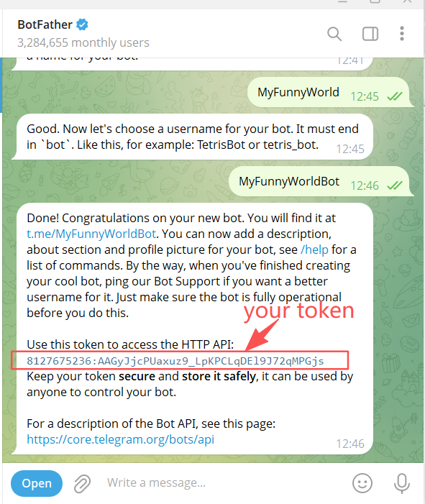Image resolution: width=425 pixels, height=504 pixels.
Task: Click the BotFather chat title
Action: coord(45,24)
